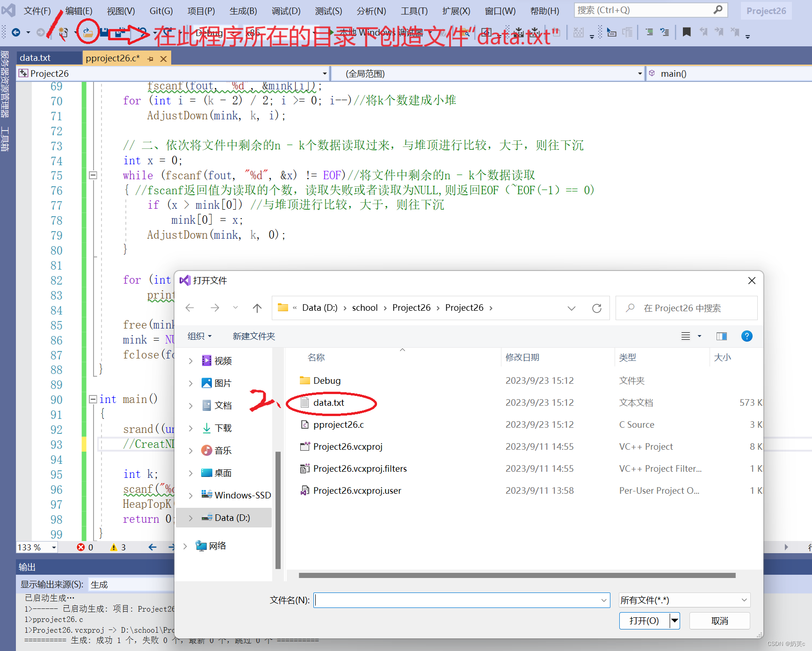Open the 编辑(E) menu
This screenshot has width=812, height=651.
click(79, 11)
